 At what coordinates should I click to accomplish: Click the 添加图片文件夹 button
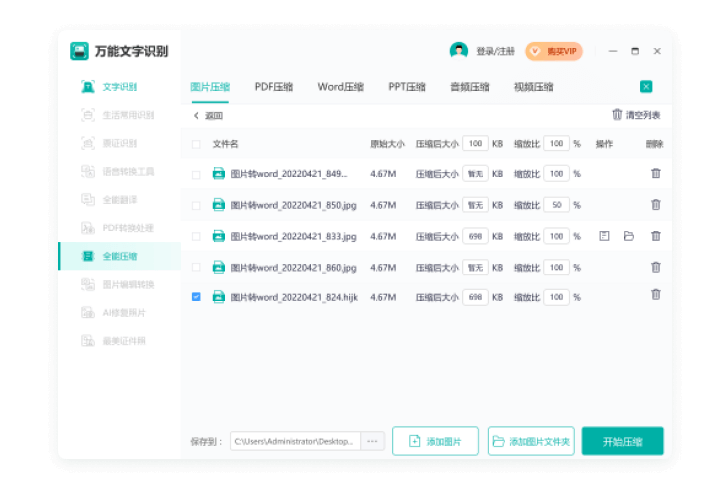531,441
